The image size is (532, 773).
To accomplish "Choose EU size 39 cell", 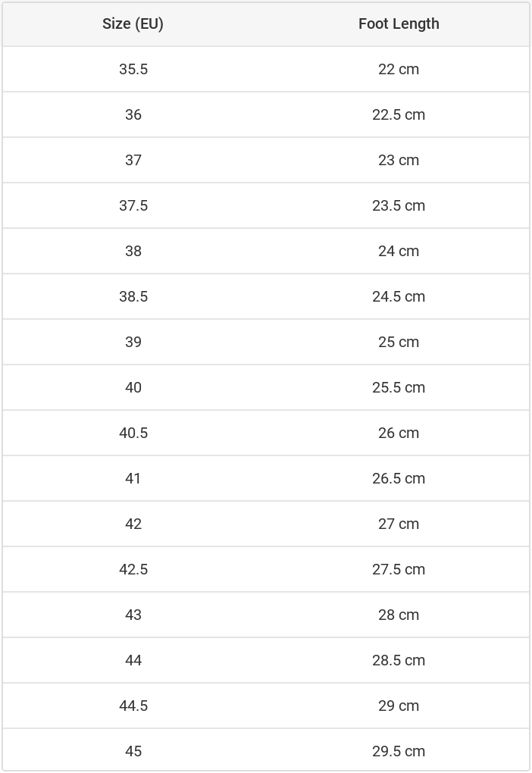I will 133,342.
